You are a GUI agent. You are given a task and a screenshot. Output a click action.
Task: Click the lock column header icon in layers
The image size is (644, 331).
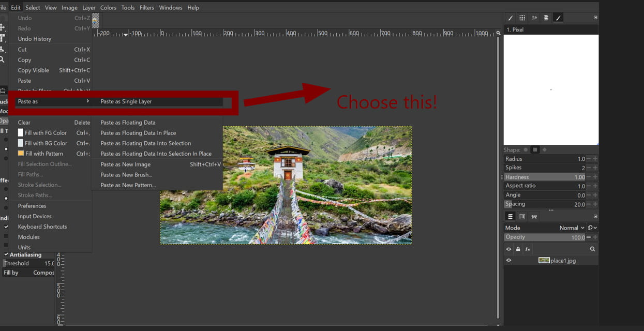[518, 249]
